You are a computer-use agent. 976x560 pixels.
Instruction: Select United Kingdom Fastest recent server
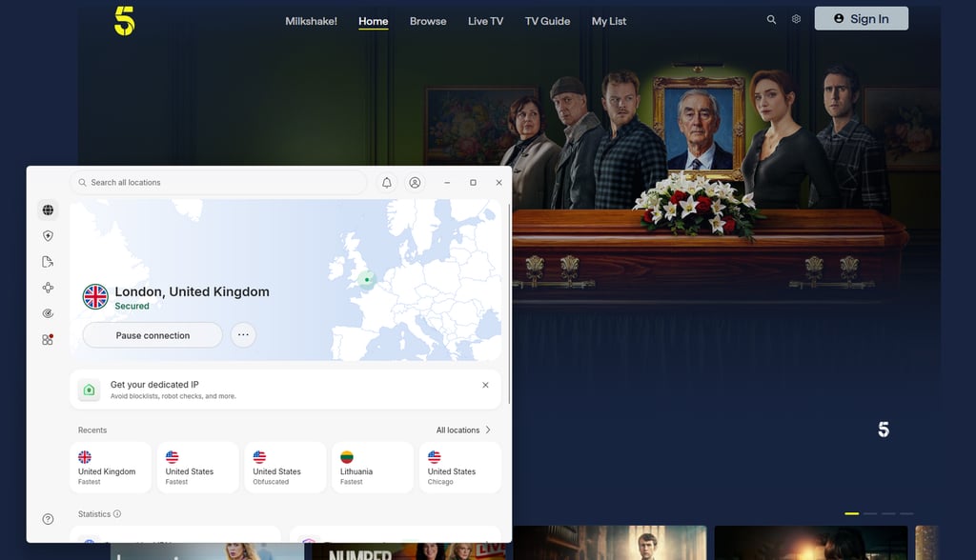click(111, 468)
